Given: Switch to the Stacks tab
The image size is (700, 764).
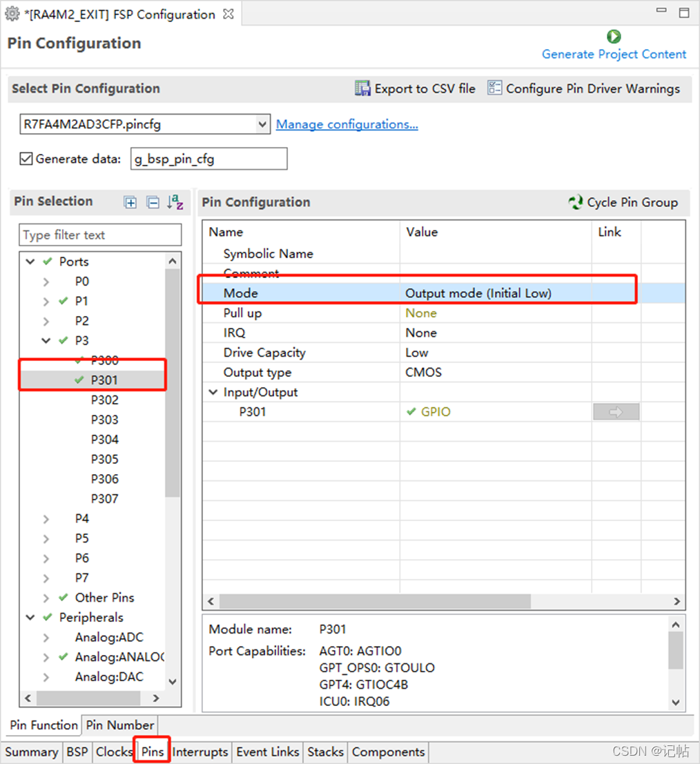Looking at the screenshot, I should 325,752.
